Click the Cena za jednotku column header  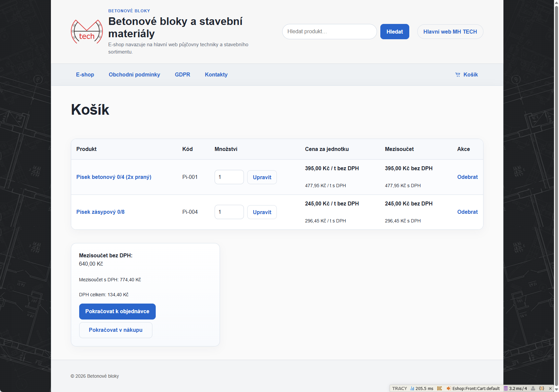[327, 149]
